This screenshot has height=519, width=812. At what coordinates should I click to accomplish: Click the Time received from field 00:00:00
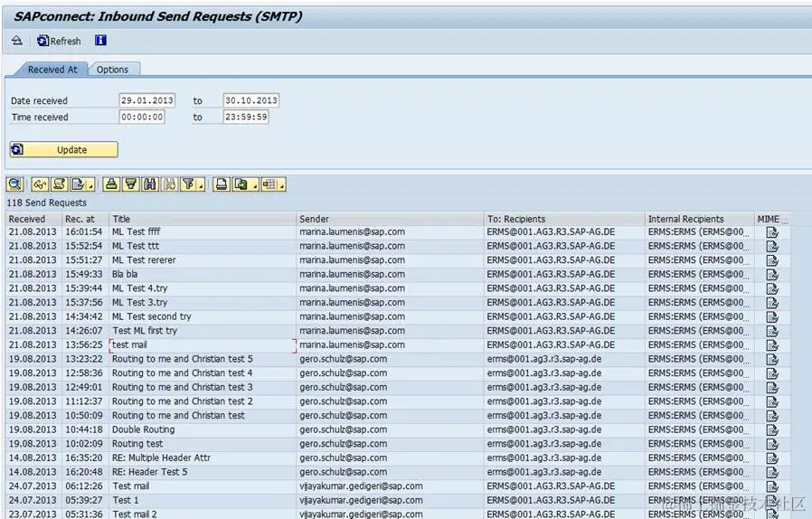tap(142, 117)
